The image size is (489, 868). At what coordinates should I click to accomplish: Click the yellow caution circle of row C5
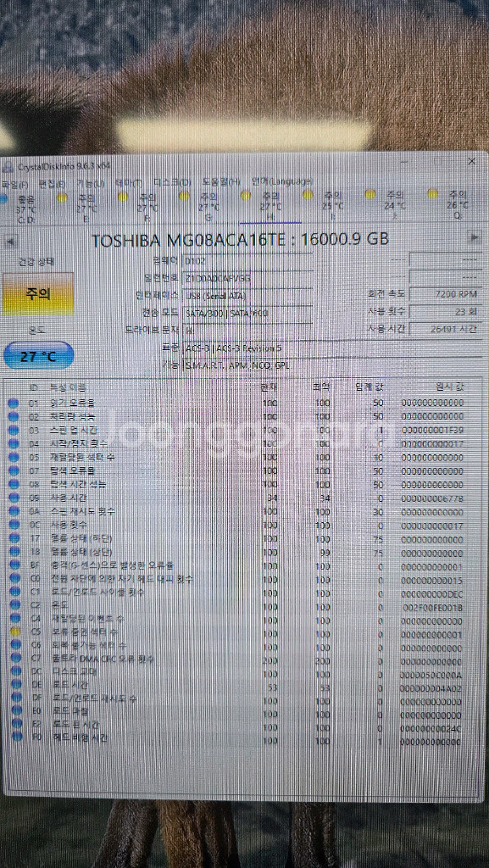pos(15,631)
